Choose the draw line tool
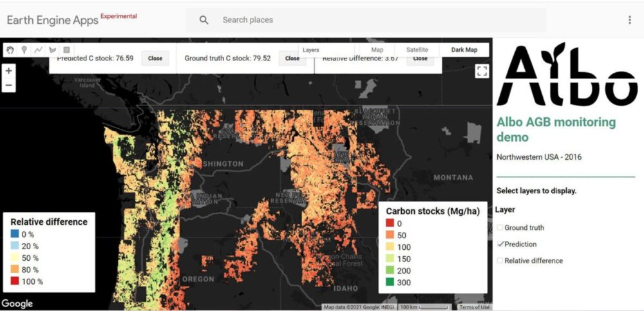Viewport: 644px width, 311px height. coord(39,50)
